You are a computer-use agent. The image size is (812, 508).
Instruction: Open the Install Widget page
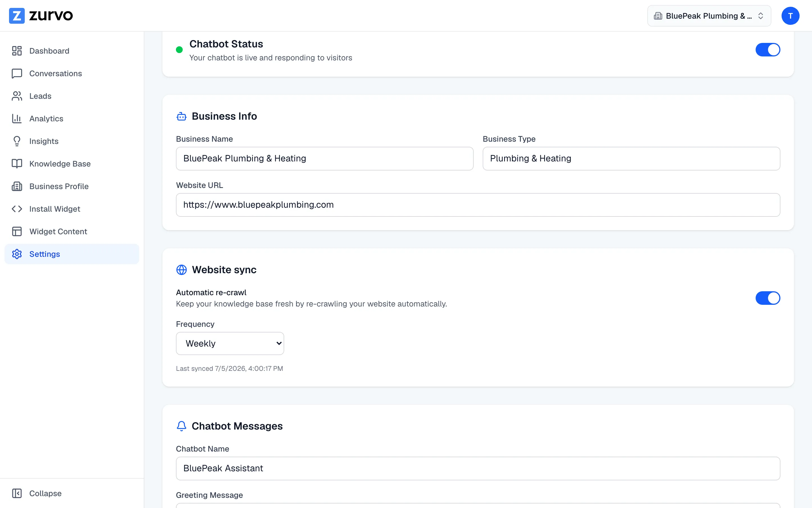pos(72,209)
